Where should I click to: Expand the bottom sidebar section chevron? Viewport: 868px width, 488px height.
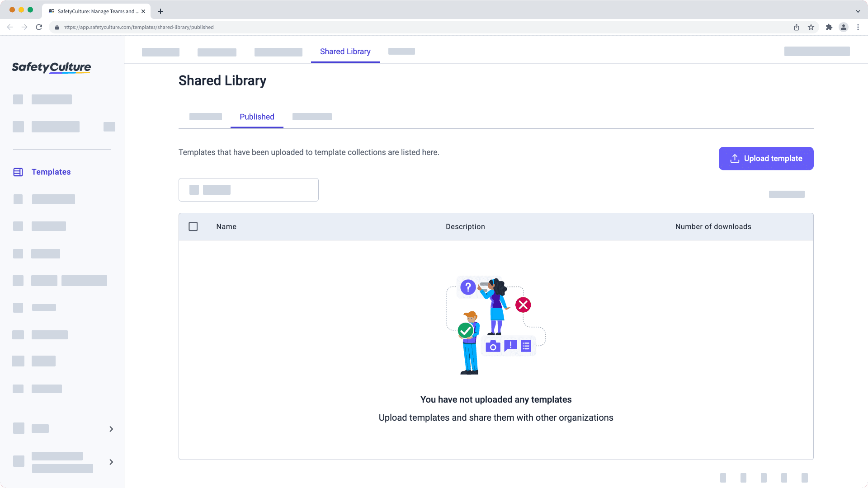point(111,462)
